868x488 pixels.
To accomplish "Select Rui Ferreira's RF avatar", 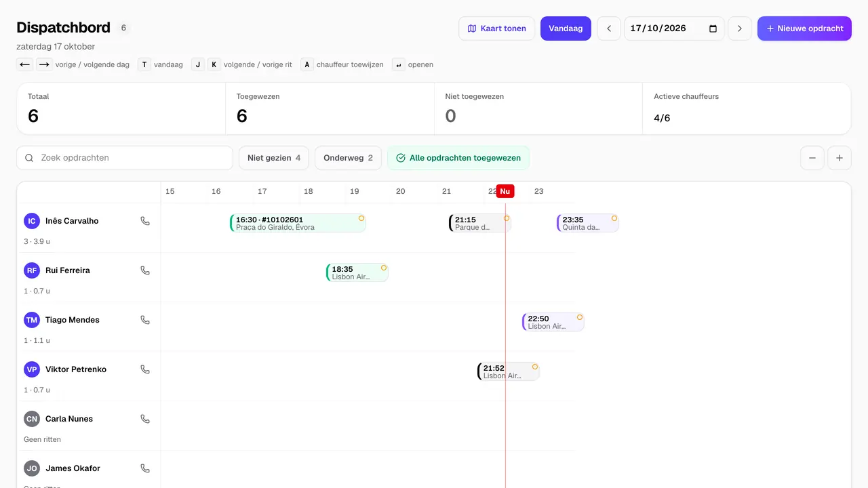I will [x=32, y=270].
